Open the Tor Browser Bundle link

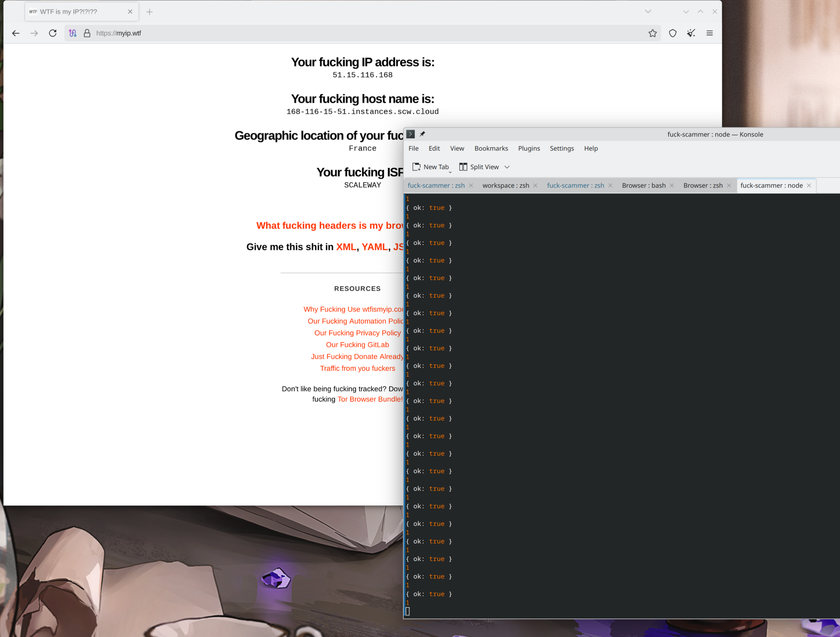pyautogui.click(x=370, y=399)
